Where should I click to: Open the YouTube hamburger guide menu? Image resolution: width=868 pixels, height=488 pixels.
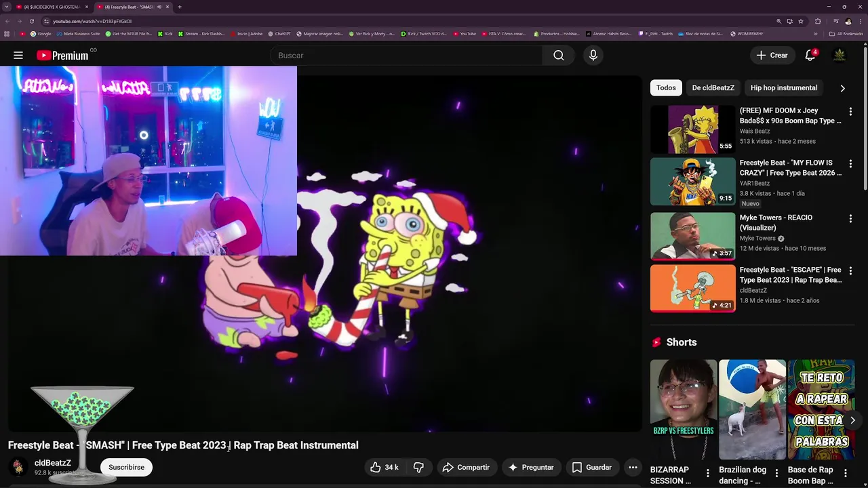pos(18,56)
